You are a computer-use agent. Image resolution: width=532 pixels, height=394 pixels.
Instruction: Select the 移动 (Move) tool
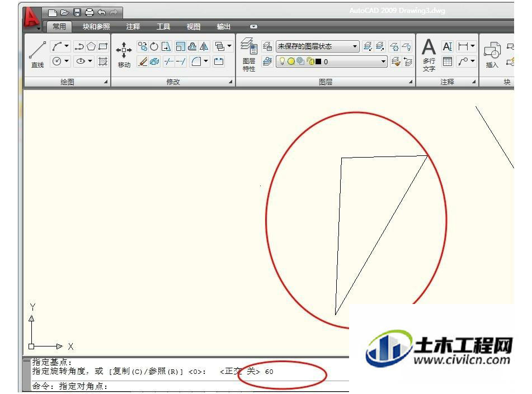tap(124, 54)
